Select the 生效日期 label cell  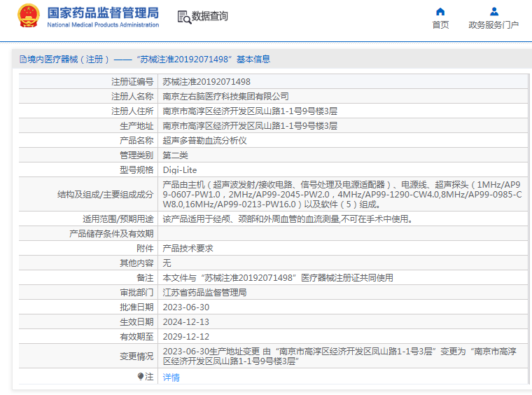[89, 321]
